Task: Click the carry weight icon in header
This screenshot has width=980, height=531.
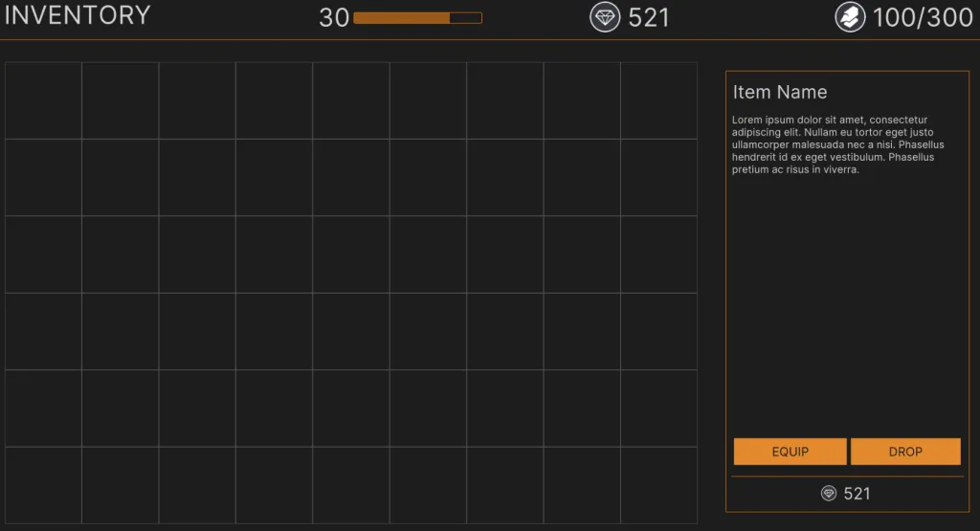Action: click(850, 17)
